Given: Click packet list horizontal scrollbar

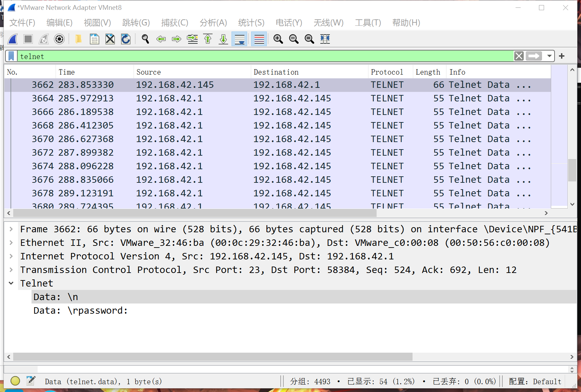Looking at the screenshot, I should tap(195, 213).
